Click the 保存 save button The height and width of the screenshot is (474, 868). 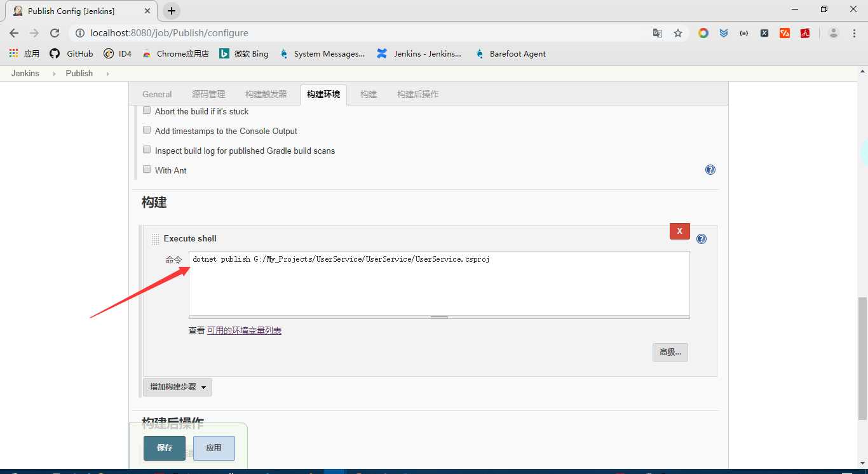tap(165, 448)
